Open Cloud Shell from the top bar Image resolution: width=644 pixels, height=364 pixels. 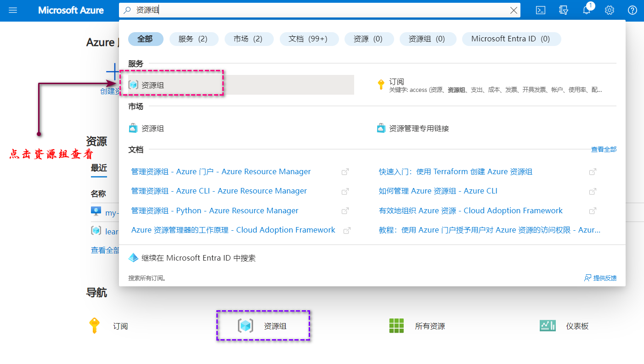[x=541, y=10]
